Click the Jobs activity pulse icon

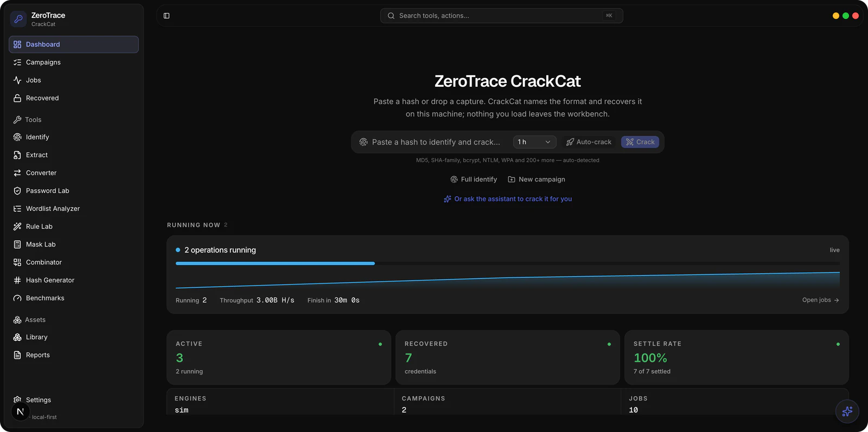(x=17, y=80)
